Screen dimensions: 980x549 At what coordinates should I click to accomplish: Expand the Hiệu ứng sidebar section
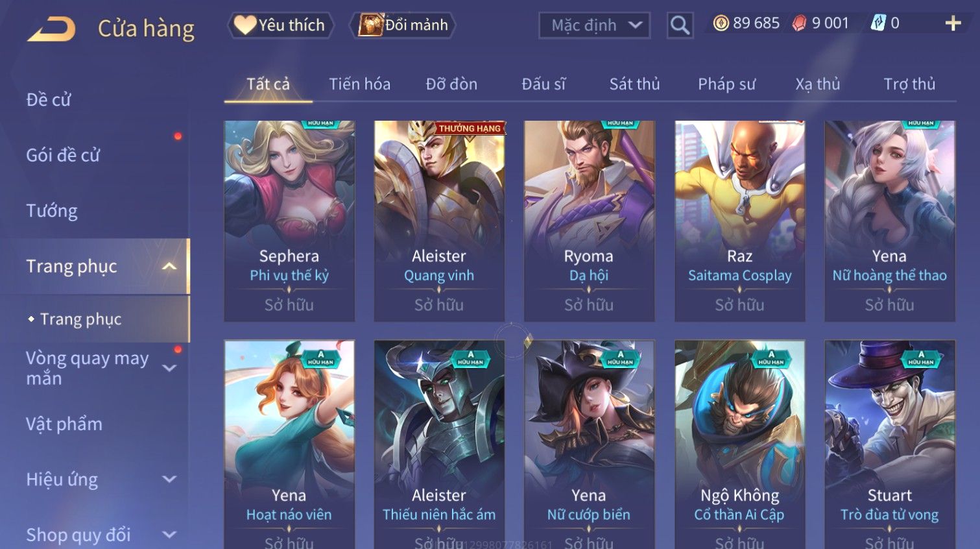pyautogui.click(x=169, y=479)
